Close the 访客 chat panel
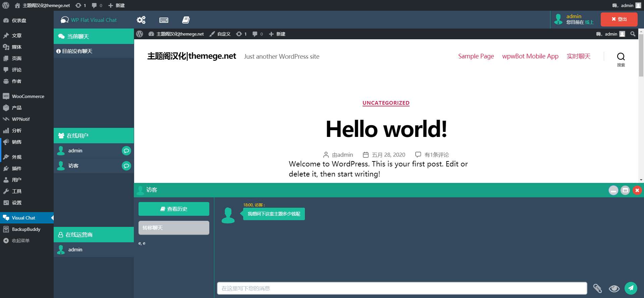This screenshot has width=644, height=298. 637,190
